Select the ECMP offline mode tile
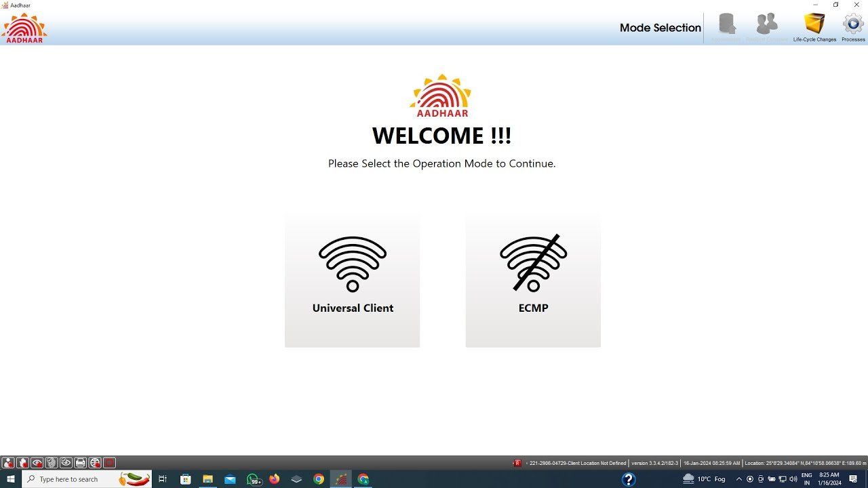Image resolution: width=868 pixels, height=488 pixels. tap(533, 280)
